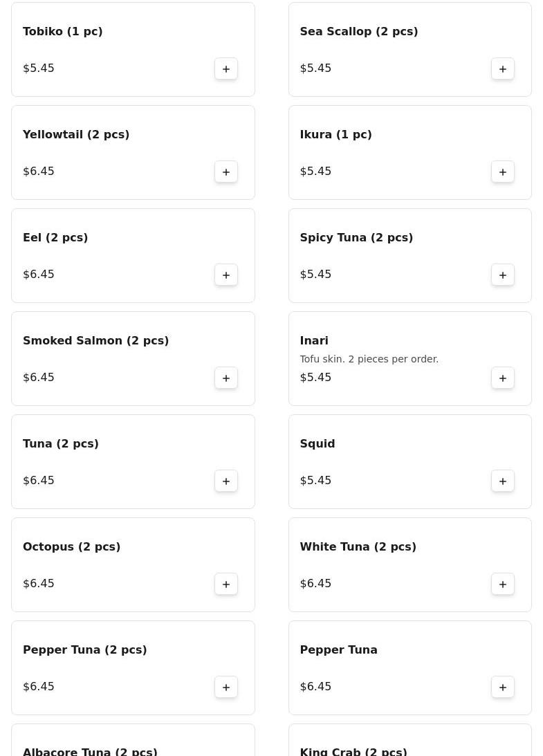Open the Inari item name
The image size is (543, 756).
[x=314, y=340]
